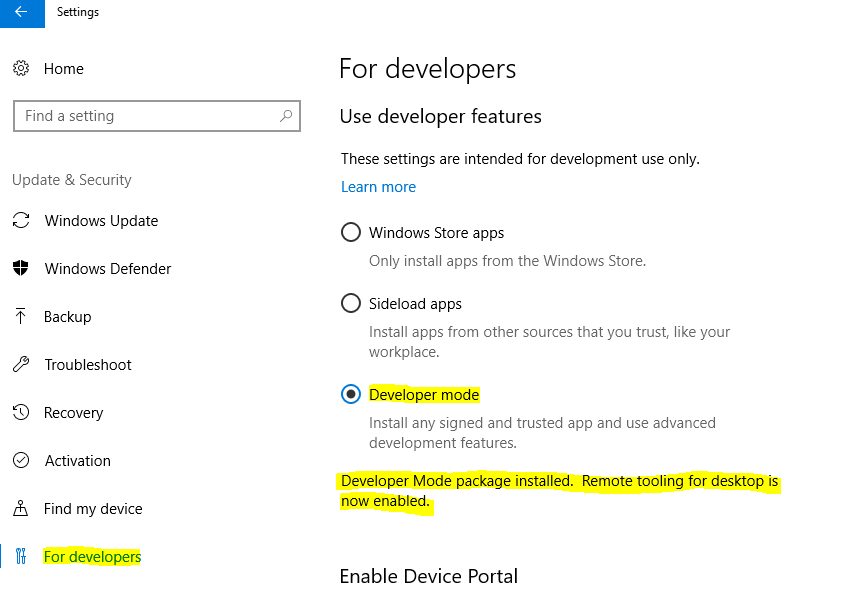
Task: Click the Activation checkmark icon
Action: point(21,460)
